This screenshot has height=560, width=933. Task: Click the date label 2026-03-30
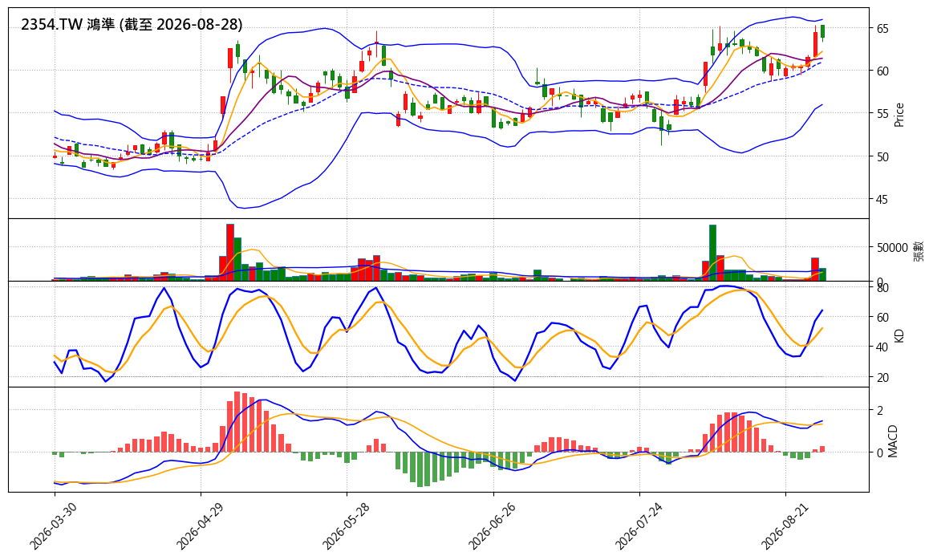52,525
